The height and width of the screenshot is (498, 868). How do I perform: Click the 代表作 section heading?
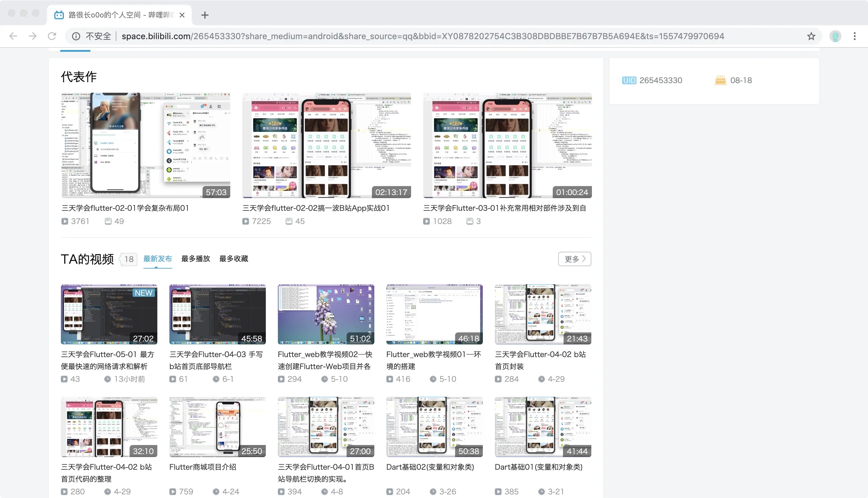coord(79,76)
